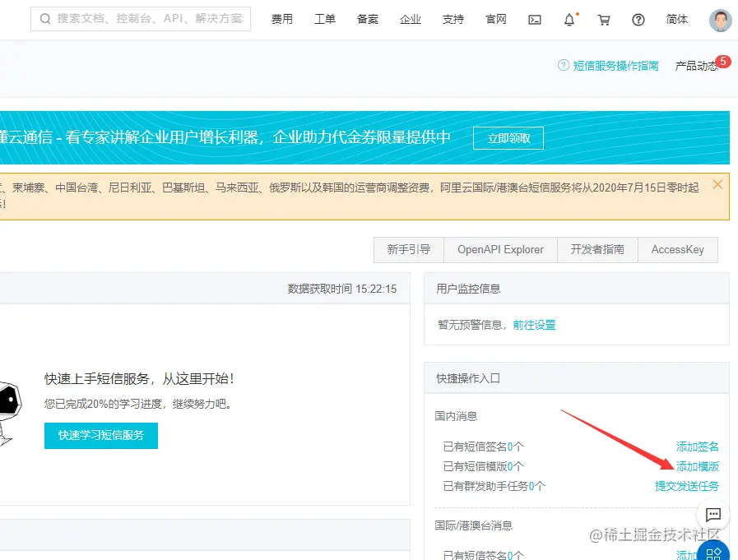
Task: Open the 企业 menu
Action: (411, 19)
